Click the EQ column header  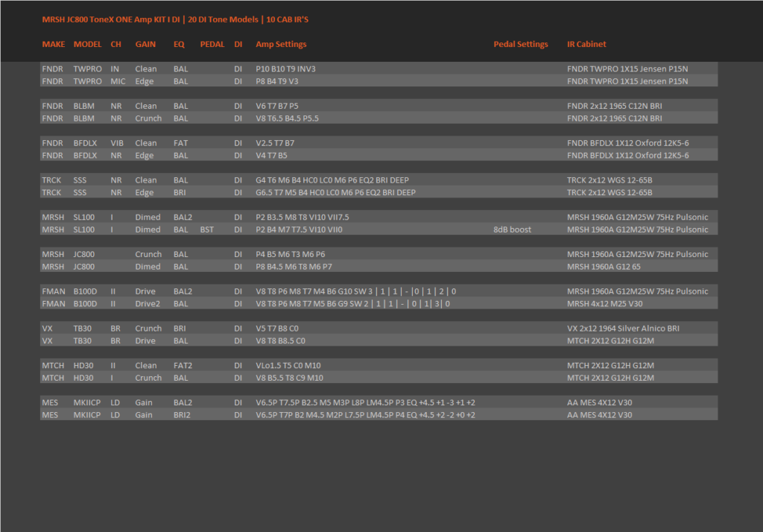click(179, 44)
